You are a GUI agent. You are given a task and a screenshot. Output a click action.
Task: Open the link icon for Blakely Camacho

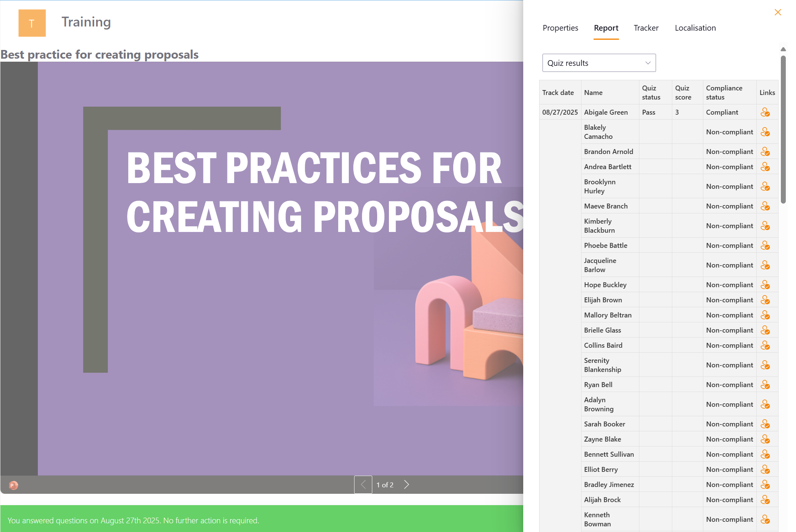click(765, 132)
